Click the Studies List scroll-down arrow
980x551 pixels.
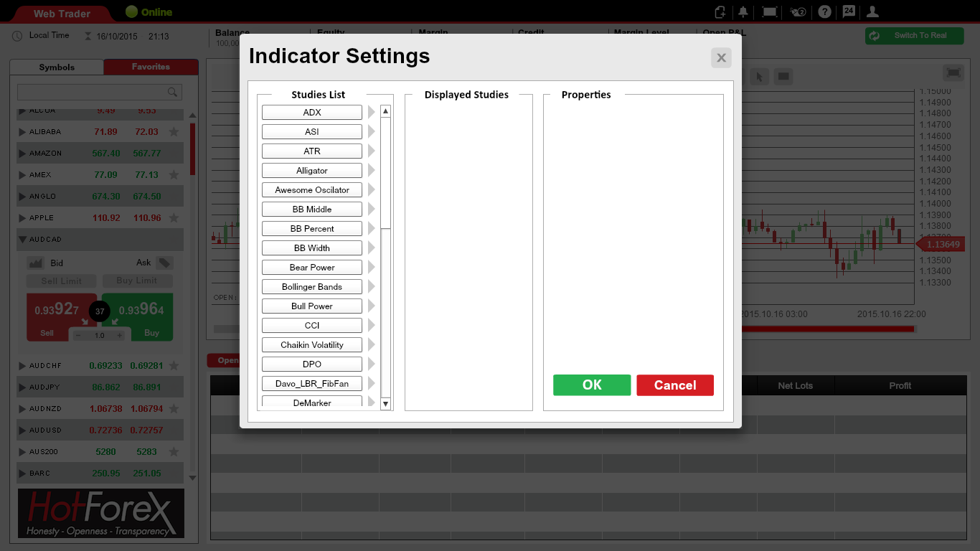(385, 404)
